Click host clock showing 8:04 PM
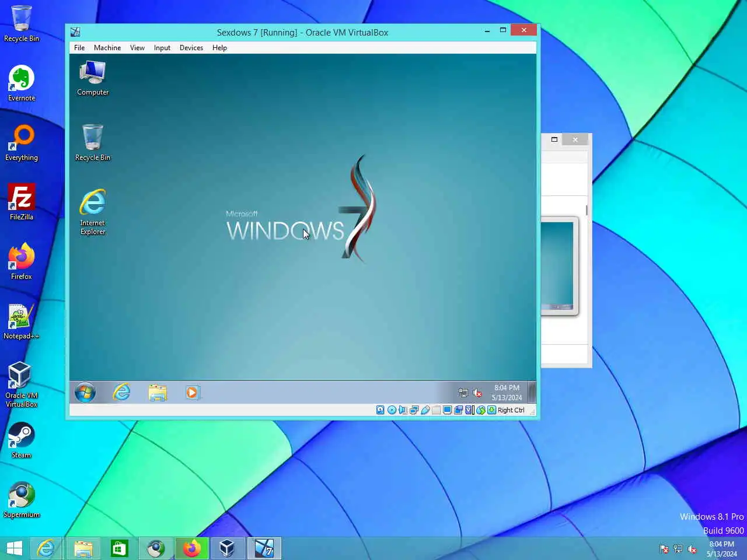747x560 pixels. pos(722,549)
